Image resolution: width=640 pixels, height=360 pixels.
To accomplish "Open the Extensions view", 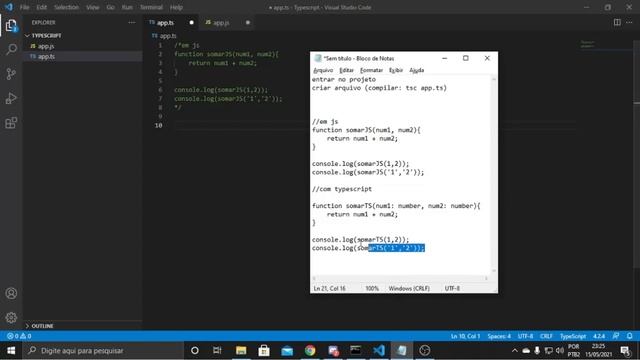I will coord(11,123).
